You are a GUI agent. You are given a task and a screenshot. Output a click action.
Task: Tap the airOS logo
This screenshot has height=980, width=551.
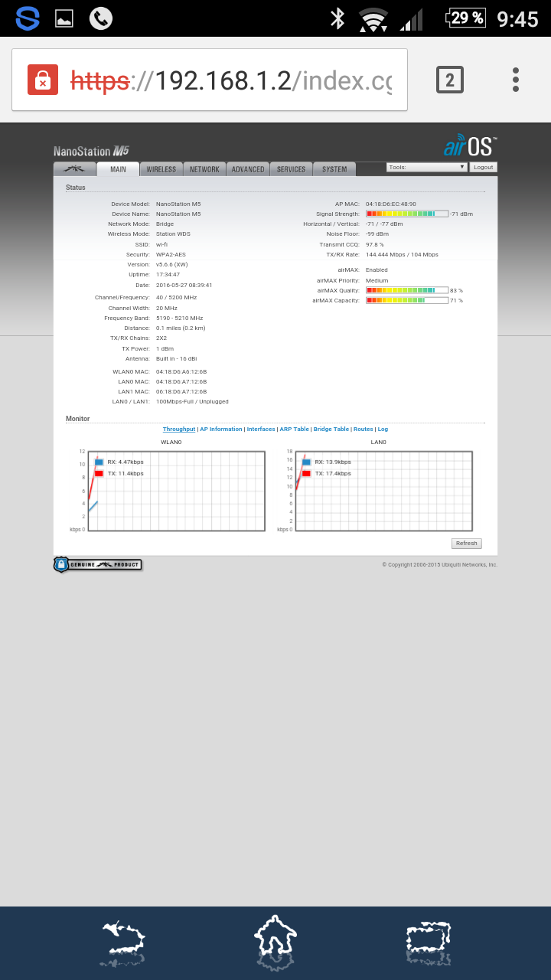pyautogui.click(x=471, y=145)
